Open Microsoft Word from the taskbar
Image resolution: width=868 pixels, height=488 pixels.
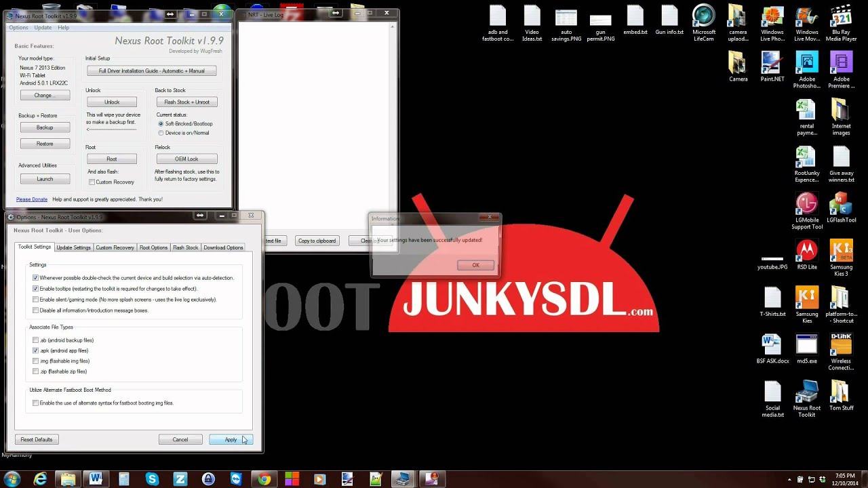pyautogui.click(x=96, y=479)
